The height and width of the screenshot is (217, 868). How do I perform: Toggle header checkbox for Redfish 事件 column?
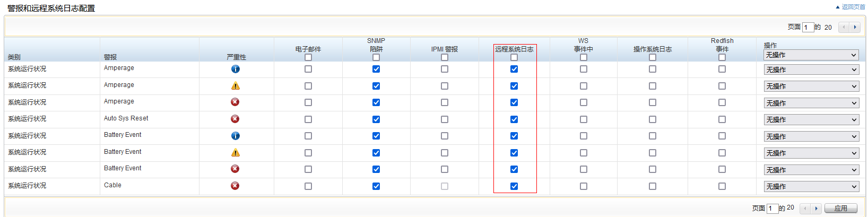[x=722, y=57]
